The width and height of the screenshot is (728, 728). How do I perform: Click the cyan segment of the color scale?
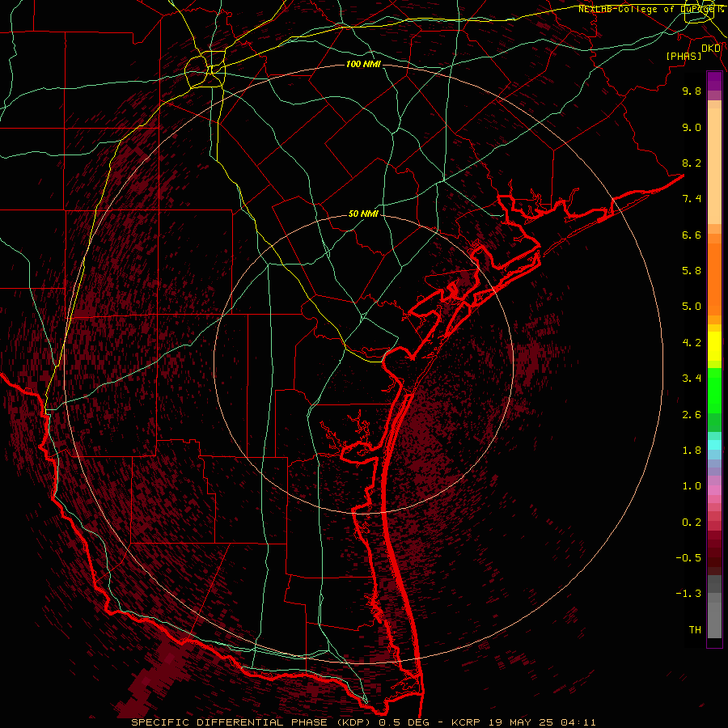[714, 445]
